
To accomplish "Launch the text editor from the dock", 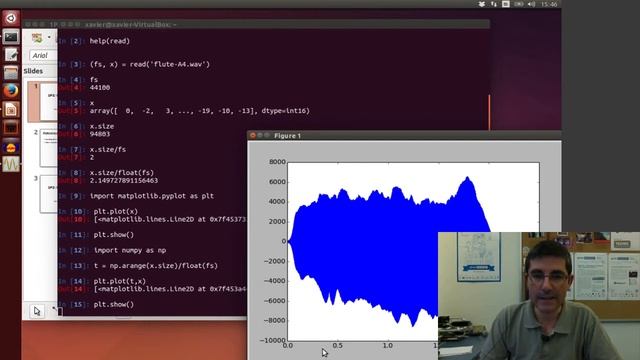I will [x=11, y=55].
